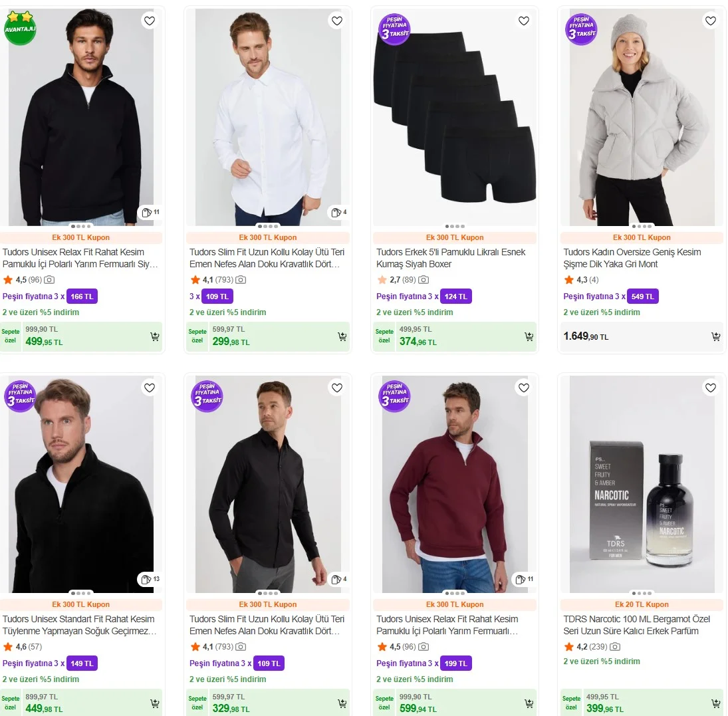The height and width of the screenshot is (716, 728).
Task: Open the burgundy sweatshirt product image
Action: (455, 485)
